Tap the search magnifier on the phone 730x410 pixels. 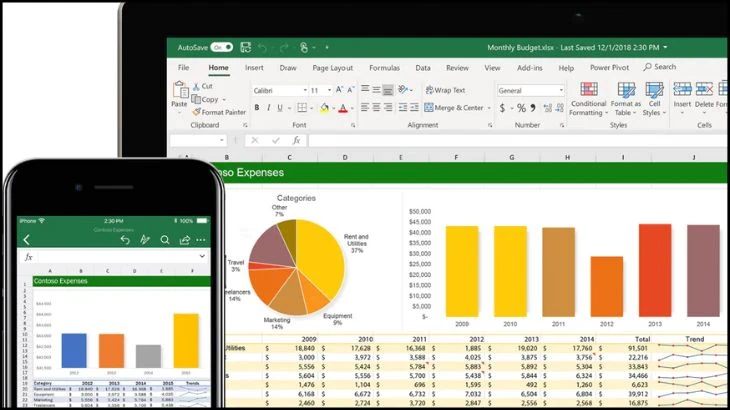(165, 240)
